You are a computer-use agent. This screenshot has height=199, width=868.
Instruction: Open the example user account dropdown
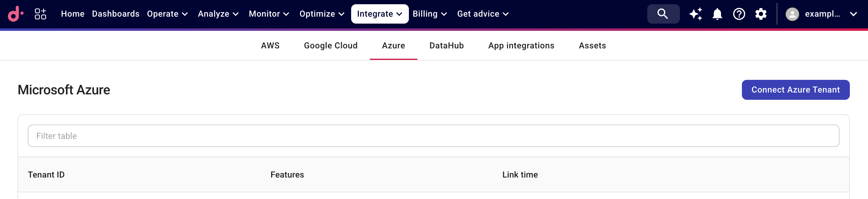(821, 14)
